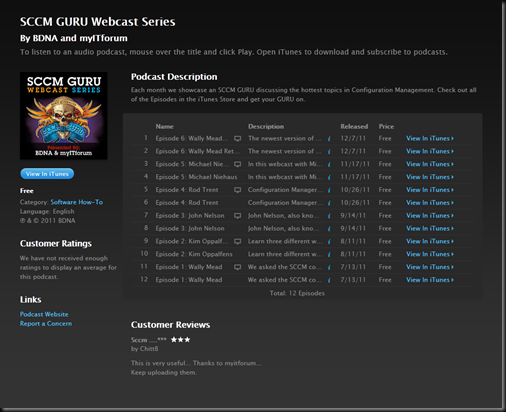Viewport: 506px width, 412px height.
Task: Open the Podcast Website link
Action: 44,314
